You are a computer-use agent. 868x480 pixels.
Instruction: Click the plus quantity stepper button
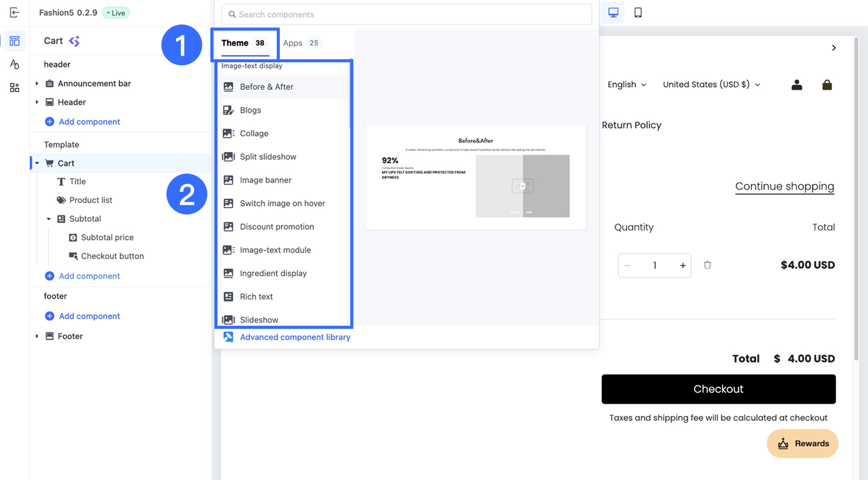click(683, 266)
